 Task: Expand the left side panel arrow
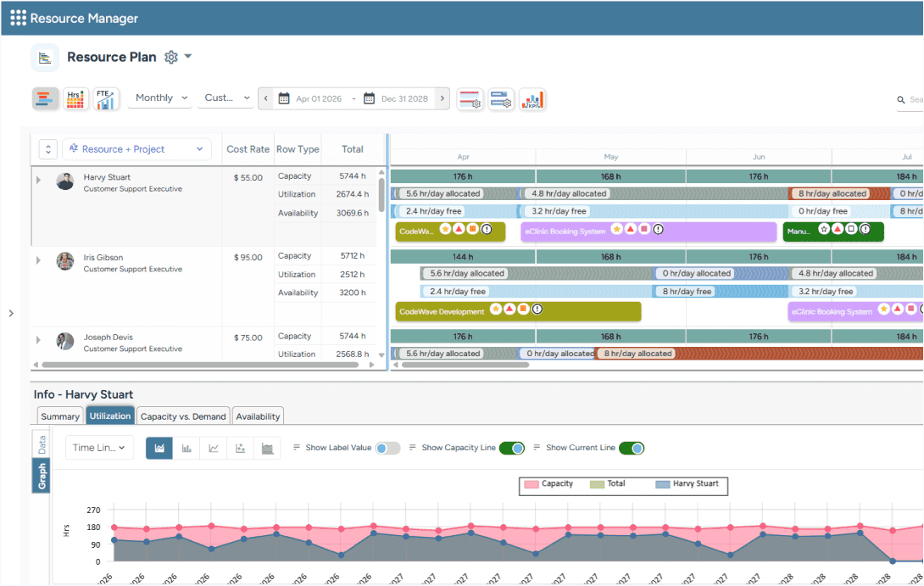[11, 313]
